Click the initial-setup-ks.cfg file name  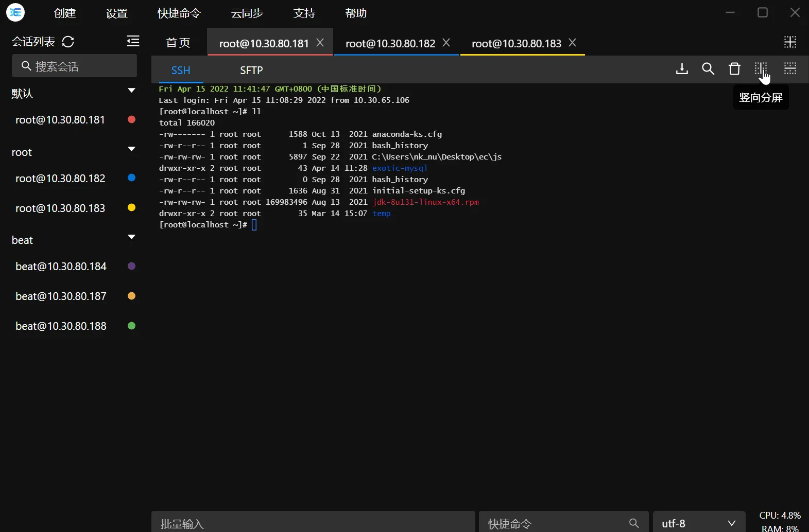[418, 191]
